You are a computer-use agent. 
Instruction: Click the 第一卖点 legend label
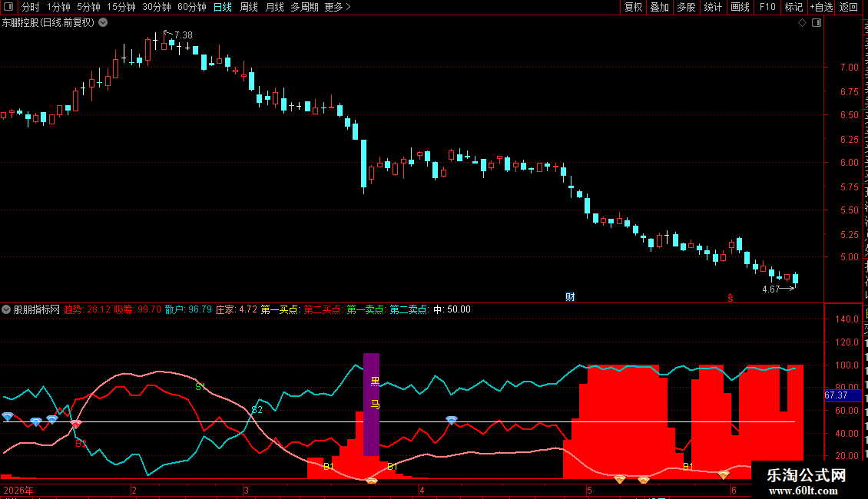(x=366, y=309)
